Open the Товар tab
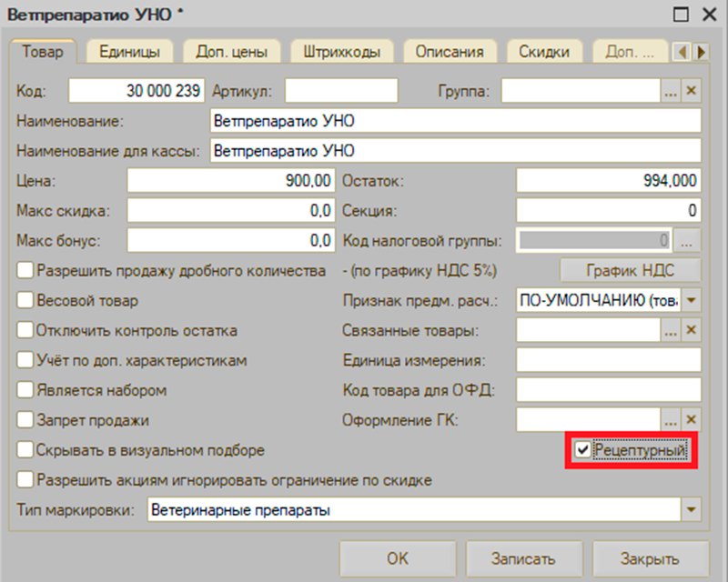The height and width of the screenshot is (582, 728). pos(43,51)
